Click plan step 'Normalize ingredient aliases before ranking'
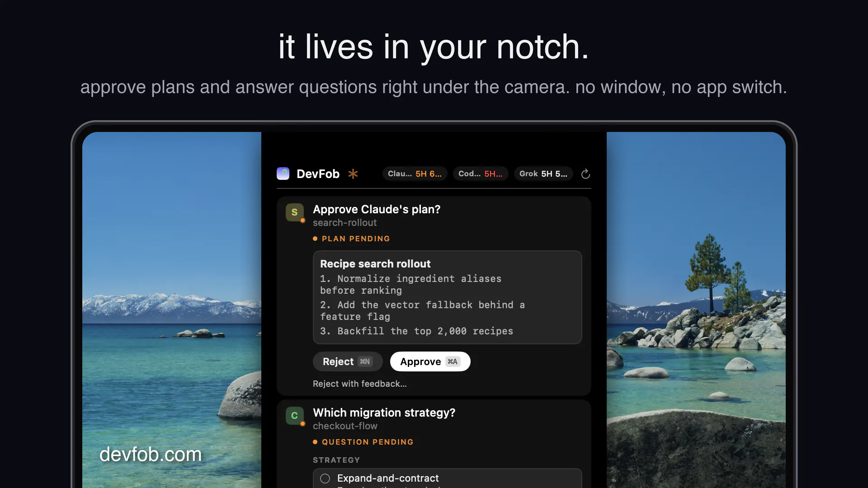 coord(410,285)
